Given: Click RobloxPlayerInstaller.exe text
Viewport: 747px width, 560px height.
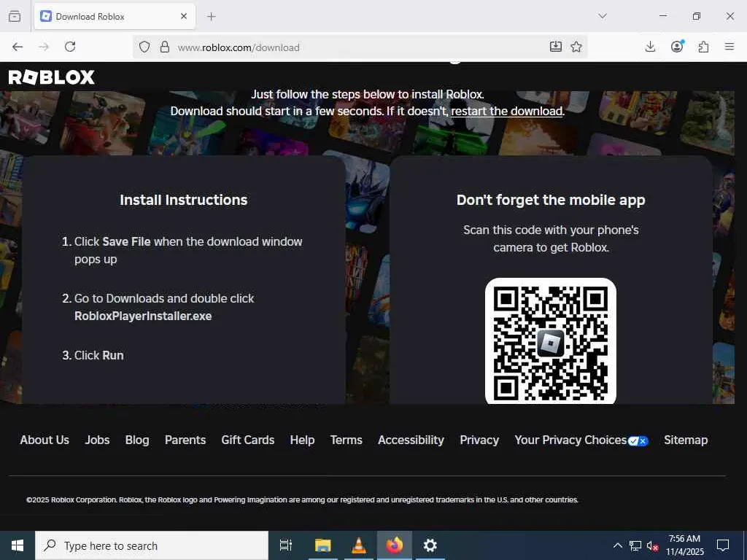Looking at the screenshot, I should tap(143, 316).
